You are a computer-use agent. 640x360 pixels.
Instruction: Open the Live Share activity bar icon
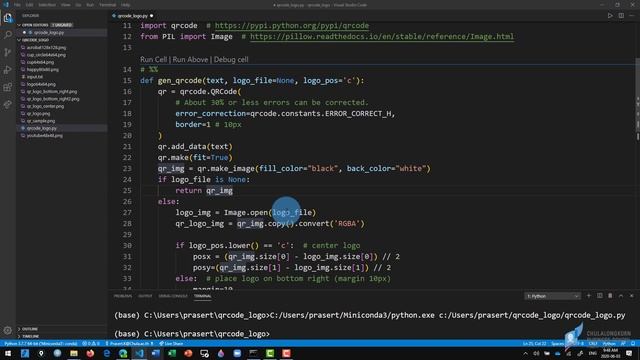click(x=8, y=105)
